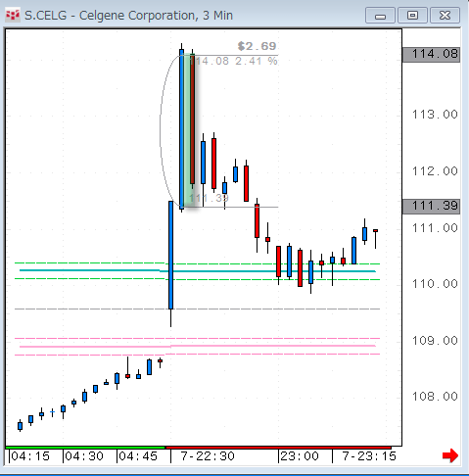The height and width of the screenshot is (476, 469).
Task: Click the teal horizontal indicator line
Action: pyautogui.click(x=198, y=271)
